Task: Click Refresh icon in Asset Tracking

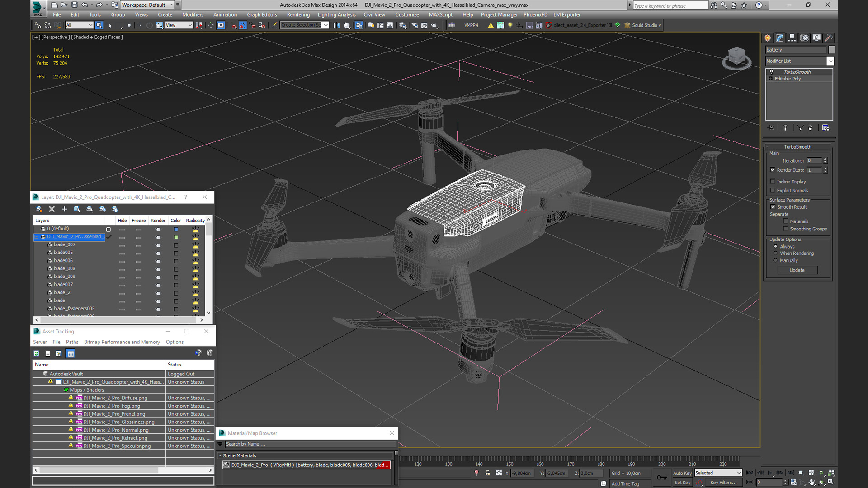Action: click(x=37, y=353)
